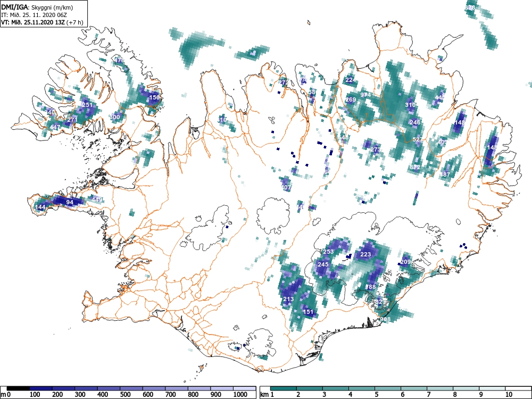Screen dimensions: 532x399
Task: Select the '788' visibility value
Action: [370, 286]
